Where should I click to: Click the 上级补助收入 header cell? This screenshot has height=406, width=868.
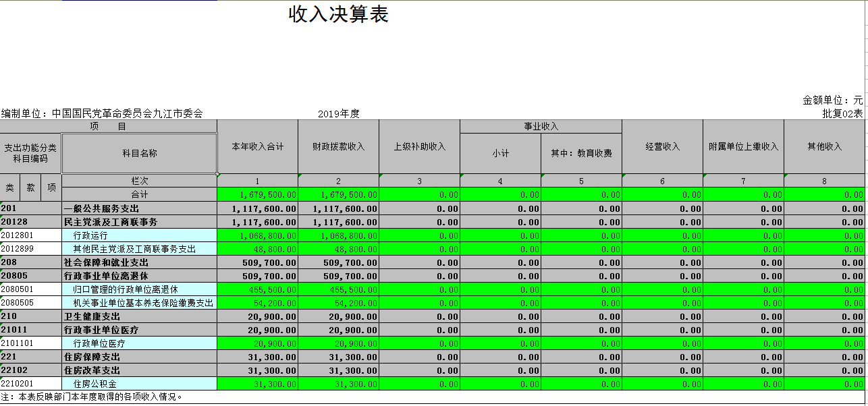pyautogui.click(x=419, y=147)
